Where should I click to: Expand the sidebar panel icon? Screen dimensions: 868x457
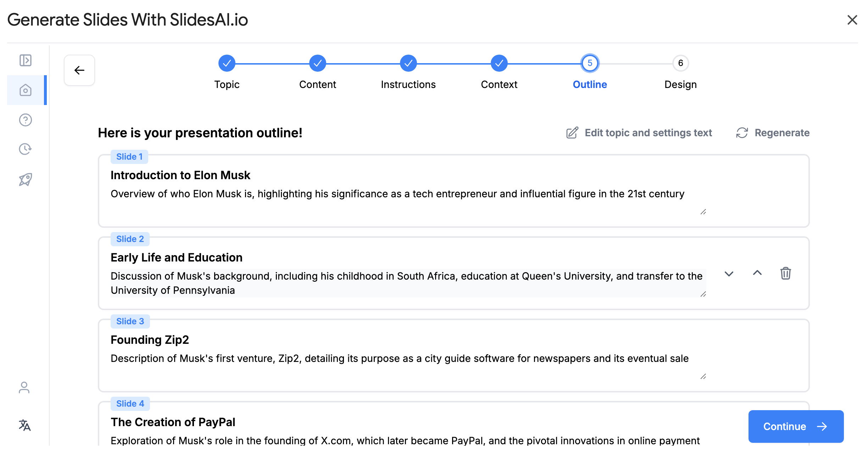26,60
